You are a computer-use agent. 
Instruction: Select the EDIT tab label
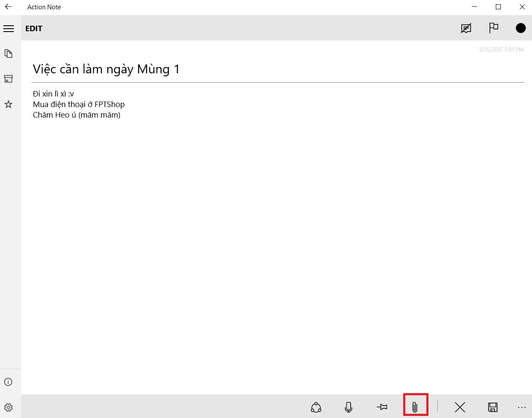click(34, 28)
